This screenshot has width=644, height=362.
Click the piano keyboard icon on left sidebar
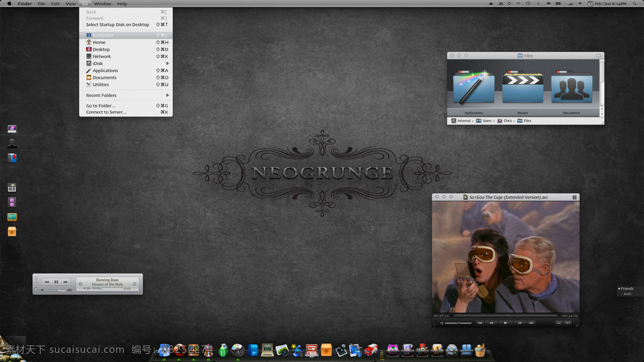point(12,187)
